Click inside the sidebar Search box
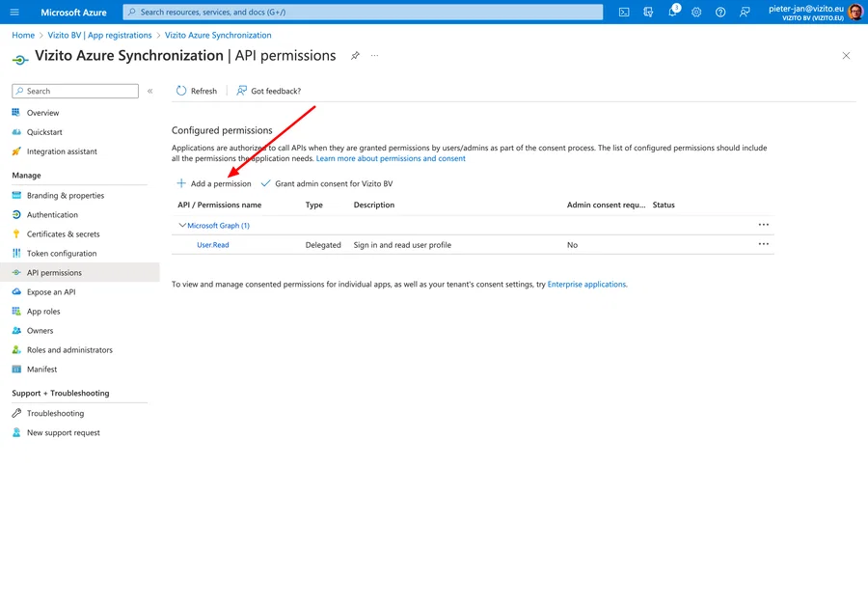The width and height of the screenshot is (868, 604). click(74, 90)
